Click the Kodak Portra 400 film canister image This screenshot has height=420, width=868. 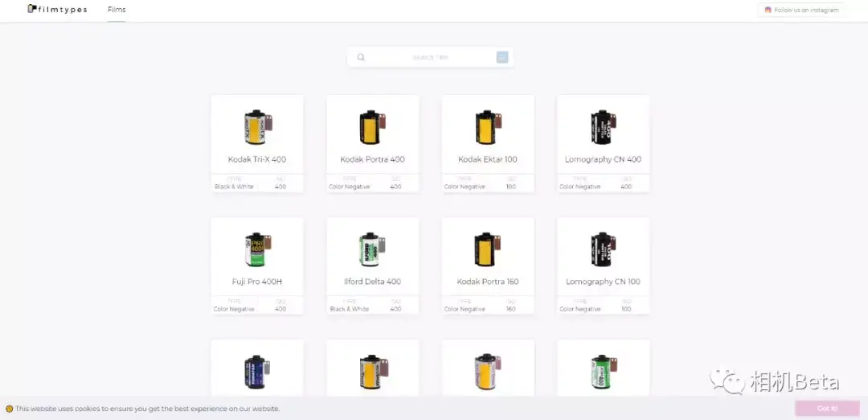point(373,127)
